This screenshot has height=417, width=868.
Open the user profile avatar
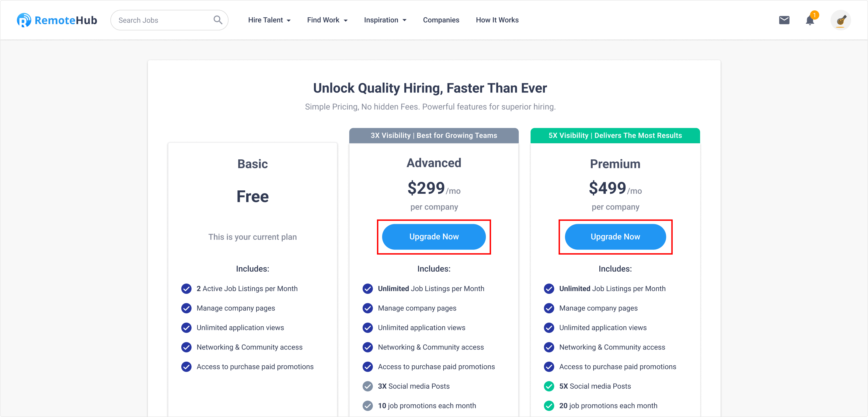(x=841, y=20)
